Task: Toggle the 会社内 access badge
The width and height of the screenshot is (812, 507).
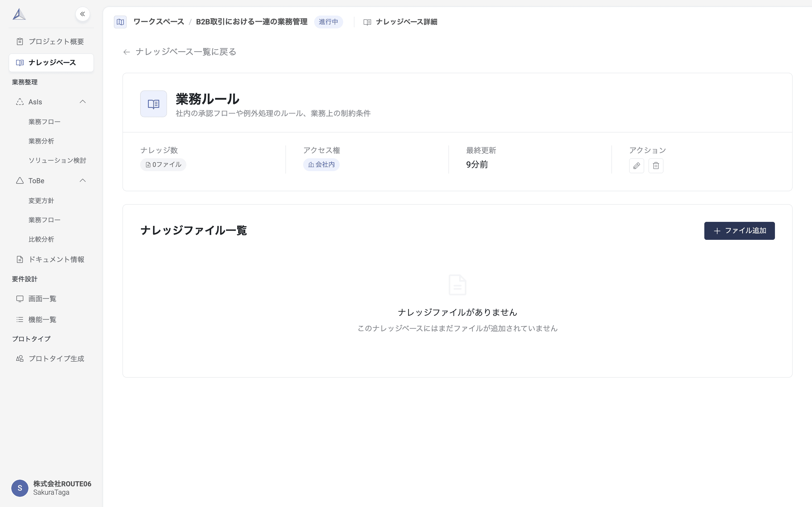Action: 321,164
